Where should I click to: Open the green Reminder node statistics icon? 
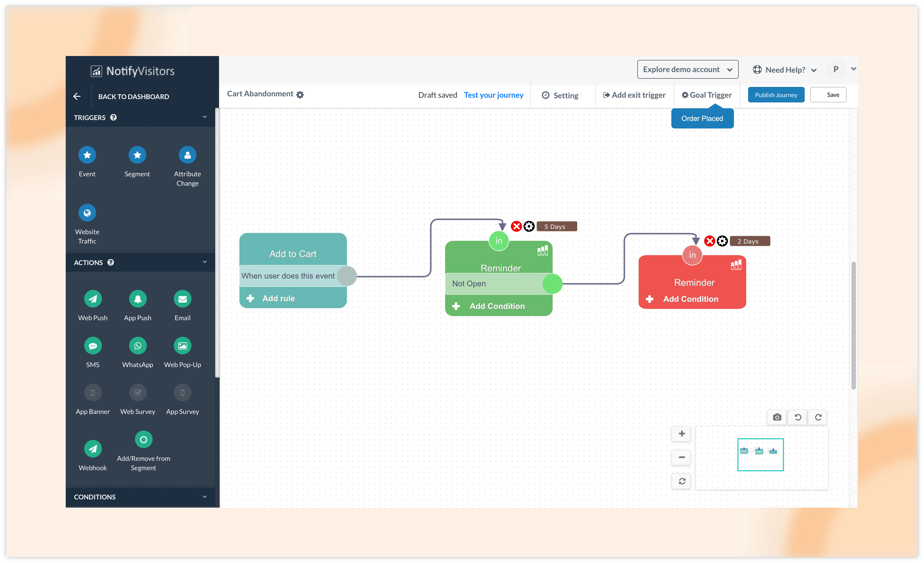[x=542, y=250]
